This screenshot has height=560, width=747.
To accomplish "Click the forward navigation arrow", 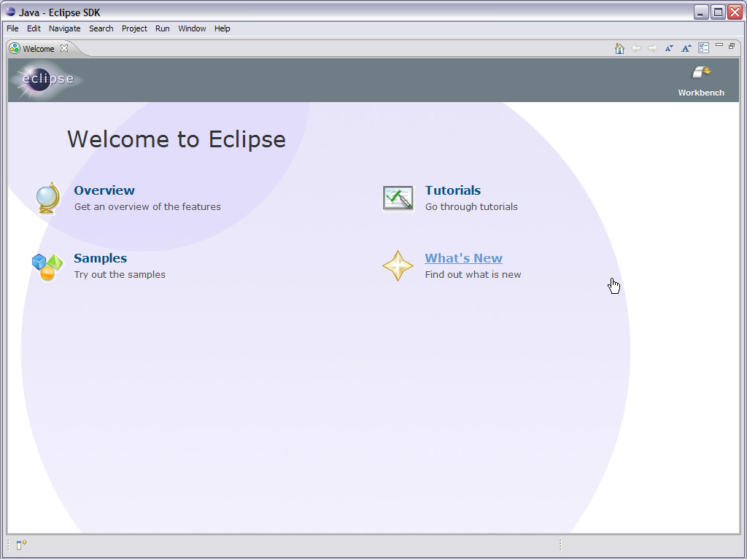I will [x=653, y=48].
